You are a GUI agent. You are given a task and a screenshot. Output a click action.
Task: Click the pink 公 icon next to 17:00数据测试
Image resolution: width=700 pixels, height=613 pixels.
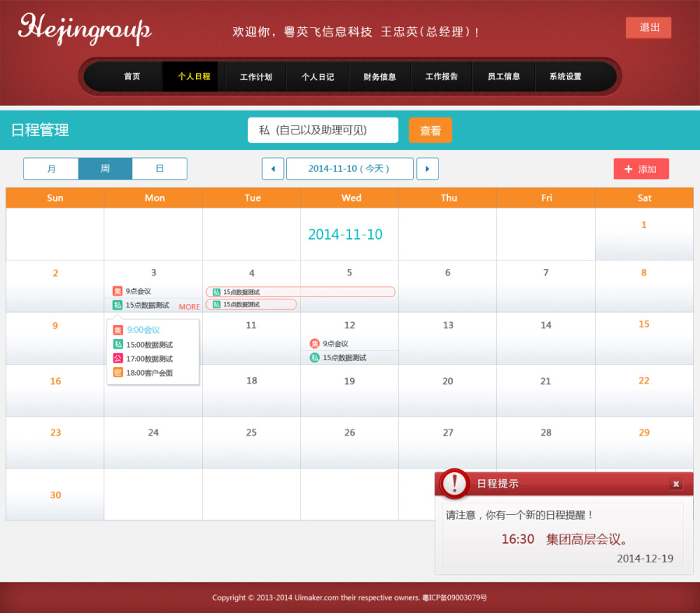point(118,359)
